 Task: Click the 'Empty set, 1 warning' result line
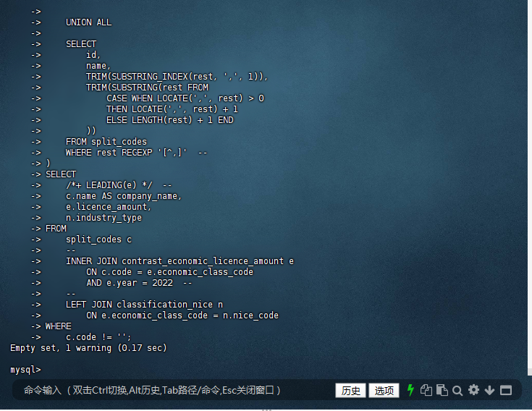[88, 348]
